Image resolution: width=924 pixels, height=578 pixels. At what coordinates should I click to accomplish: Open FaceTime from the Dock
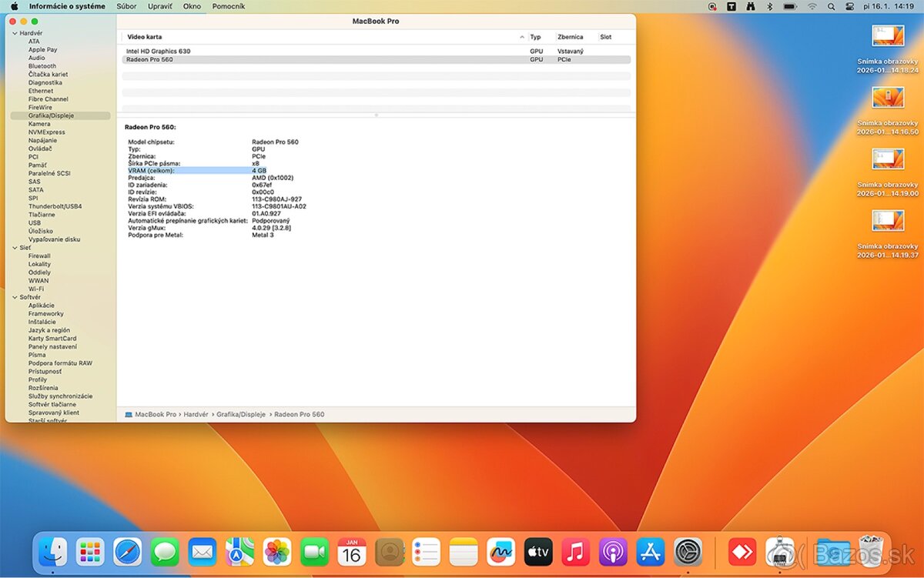314,552
